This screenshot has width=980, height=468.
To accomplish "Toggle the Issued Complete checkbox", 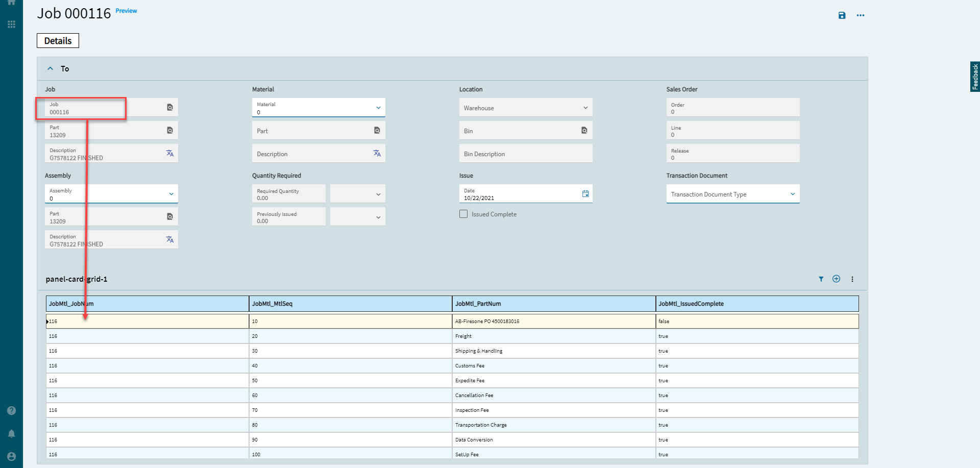I will (x=463, y=214).
